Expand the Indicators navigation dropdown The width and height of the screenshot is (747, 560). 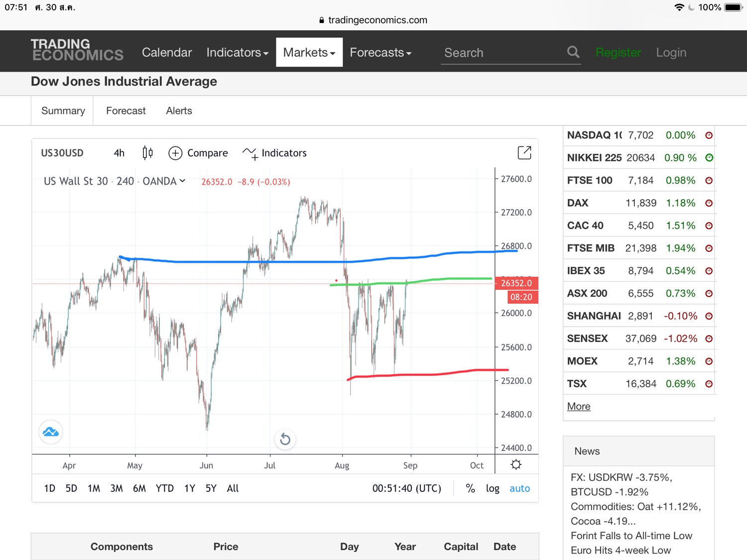click(237, 52)
